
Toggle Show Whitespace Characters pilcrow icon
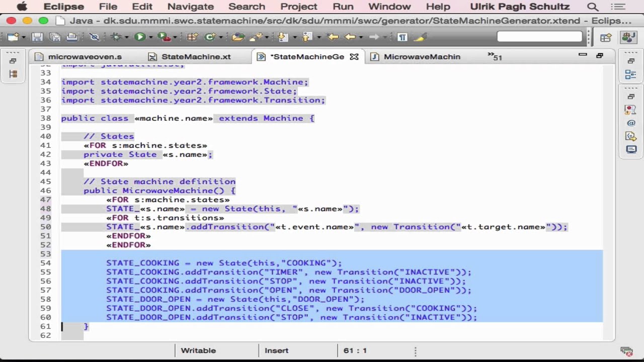point(402,37)
